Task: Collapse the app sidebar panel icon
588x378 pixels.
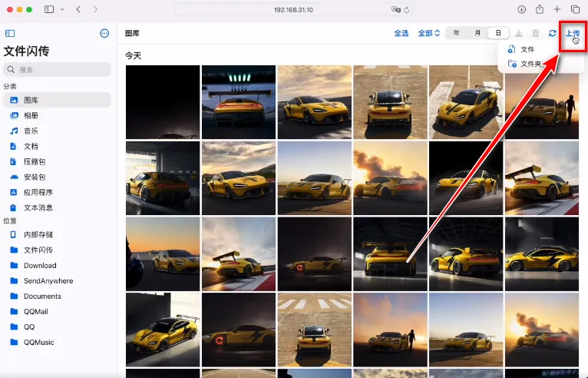Action: click(10, 34)
